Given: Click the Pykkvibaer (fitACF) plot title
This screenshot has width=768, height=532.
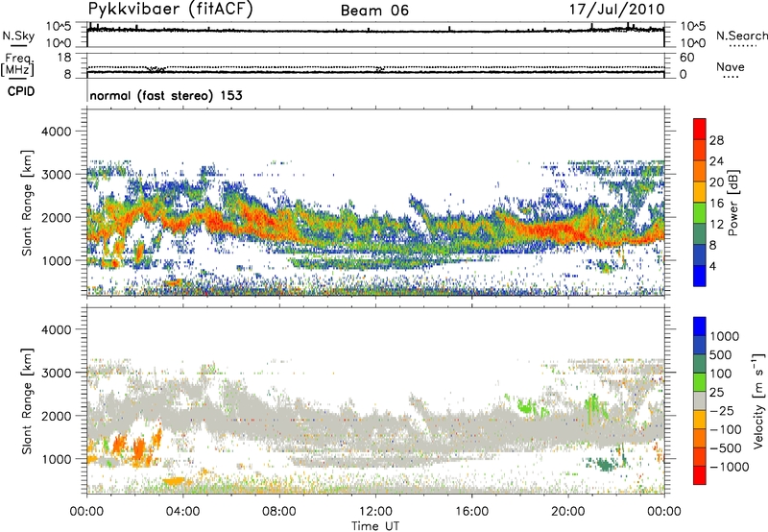Looking at the screenshot, I should pos(170,10).
